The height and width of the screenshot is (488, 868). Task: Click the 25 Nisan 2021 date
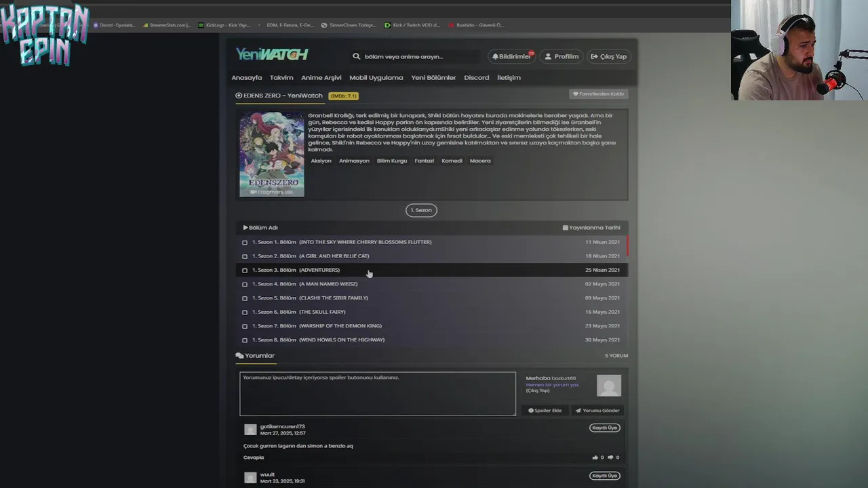click(x=602, y=270)
